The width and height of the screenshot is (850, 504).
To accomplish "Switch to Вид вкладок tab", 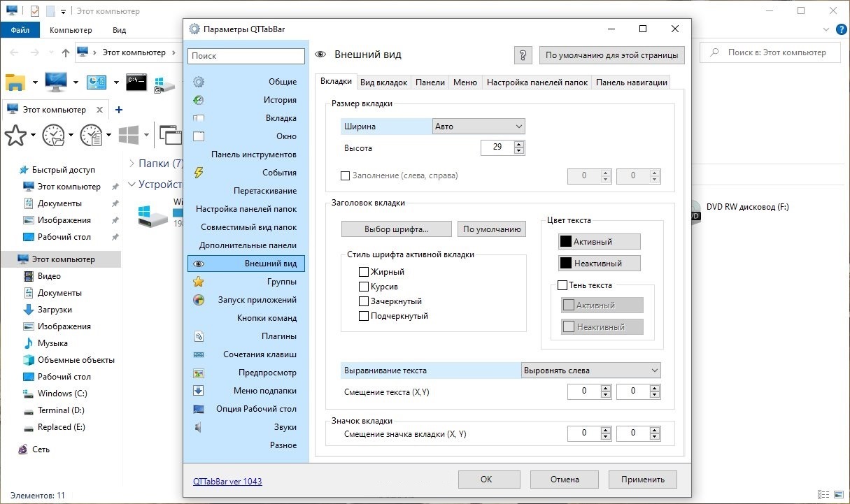I will coord(383,82).
